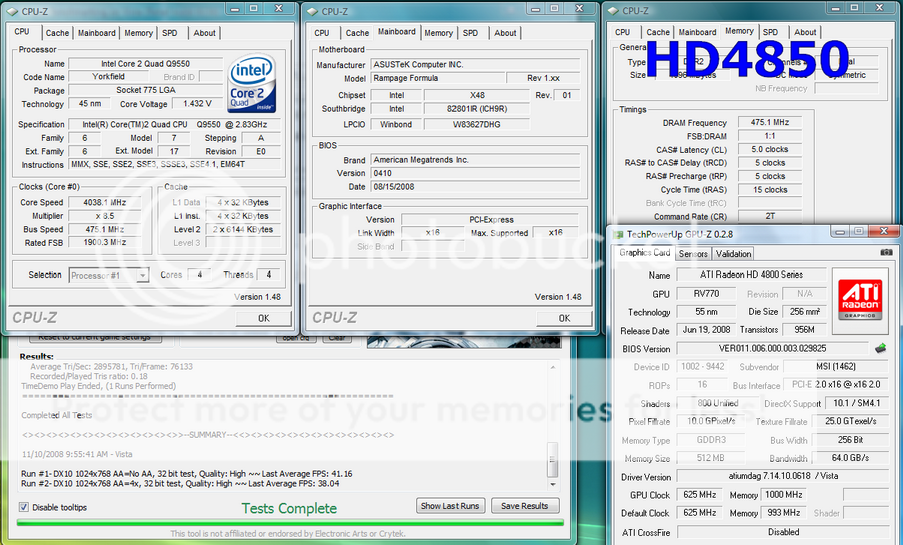Click the Subvendor MSI (1462) field
The height and width of the screenshot is (545, 903).
coord(836,366)
